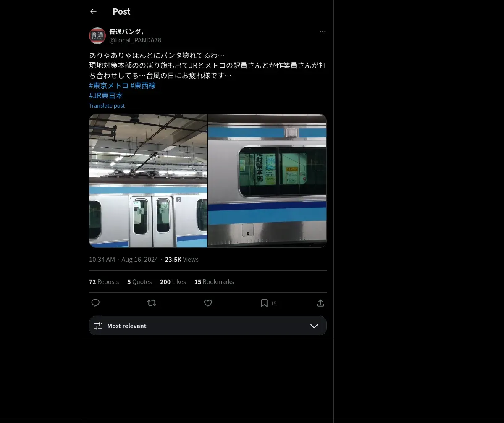
Task: Open the three-dot more options menu
Action: click(x=323, y=32)
